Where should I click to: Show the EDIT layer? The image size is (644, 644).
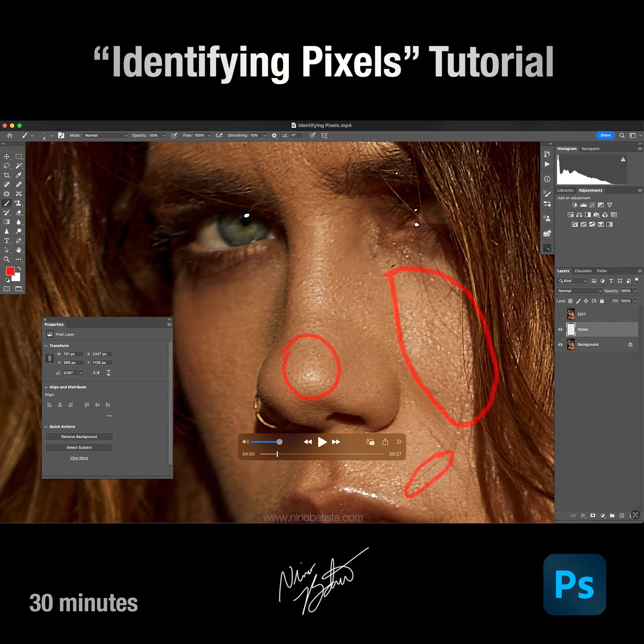tap(560, 314)
